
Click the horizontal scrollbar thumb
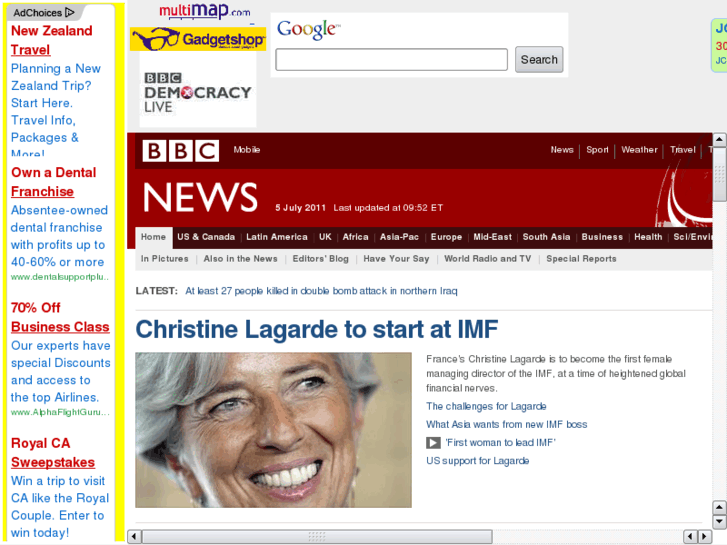point(317,537)
